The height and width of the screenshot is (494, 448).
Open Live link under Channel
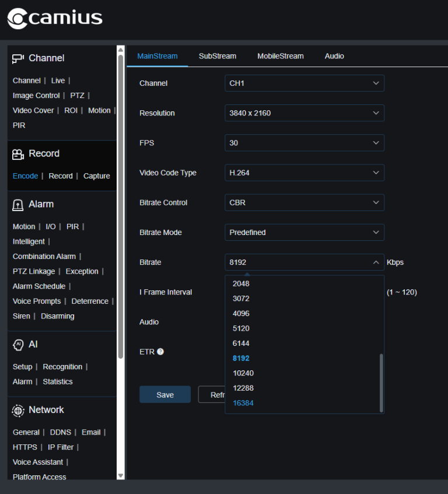click(x=58, y=80)
